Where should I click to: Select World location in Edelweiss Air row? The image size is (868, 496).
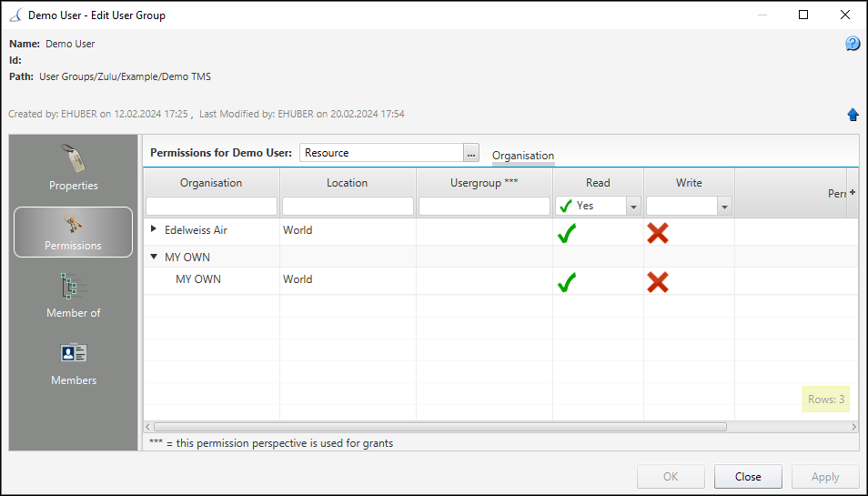[x=298, y=229]
